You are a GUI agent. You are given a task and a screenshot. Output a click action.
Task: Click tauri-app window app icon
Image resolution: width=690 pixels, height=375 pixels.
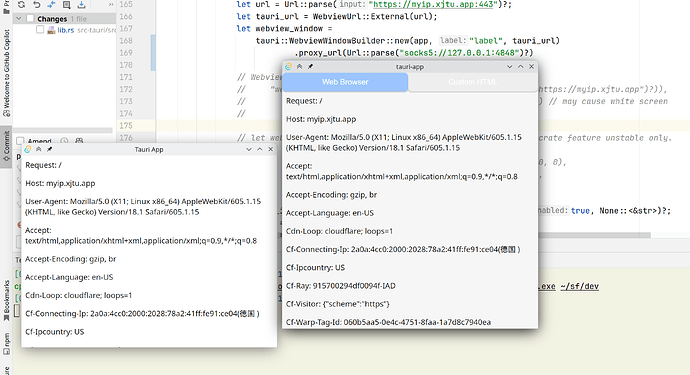point(288,66)
